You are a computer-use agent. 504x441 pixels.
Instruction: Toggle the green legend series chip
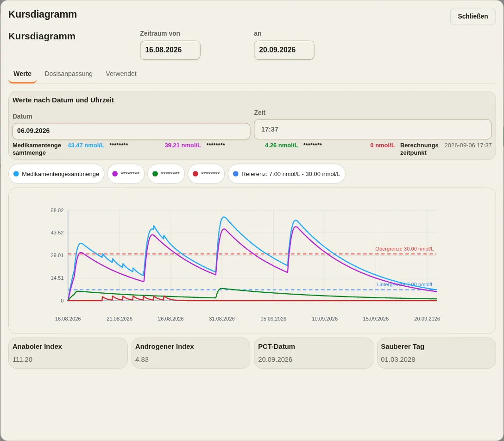pos(166,174)
